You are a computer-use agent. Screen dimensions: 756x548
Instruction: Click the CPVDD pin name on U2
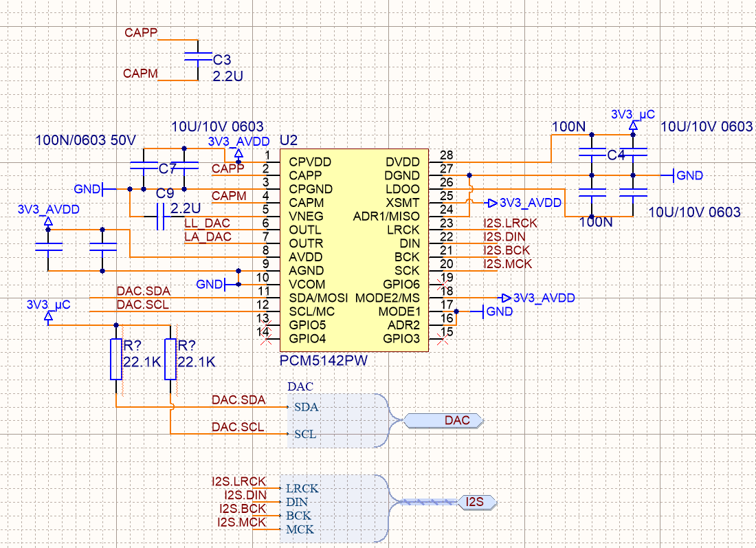click(x=310, y=162)
